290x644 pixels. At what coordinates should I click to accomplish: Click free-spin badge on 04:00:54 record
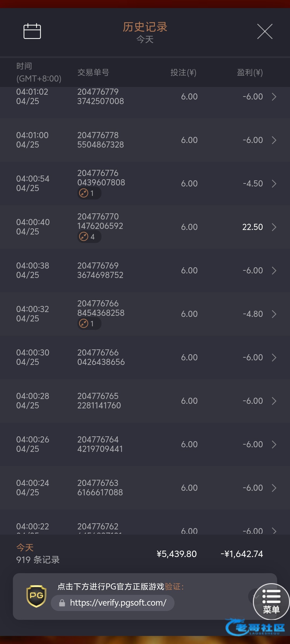[x=89, y=193]
